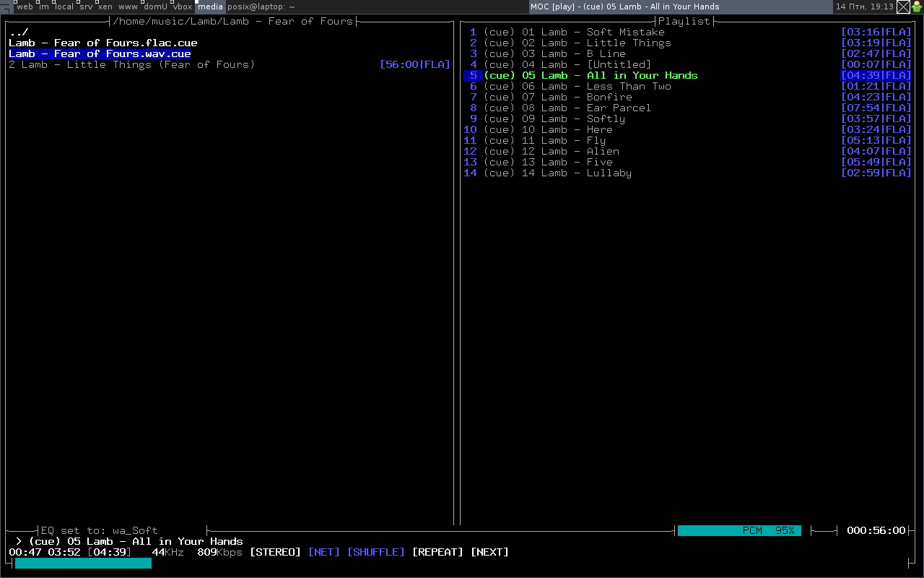The image size is (924, 578).
Task: Select playlist track 01 Soft Mistake
Action: pos(687,32)
